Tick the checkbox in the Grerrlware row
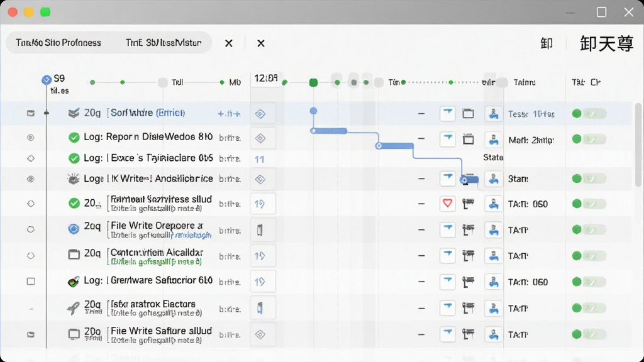The height and width of the screenshot is (362, 644). pyautogui.click(x=31, y=282)
